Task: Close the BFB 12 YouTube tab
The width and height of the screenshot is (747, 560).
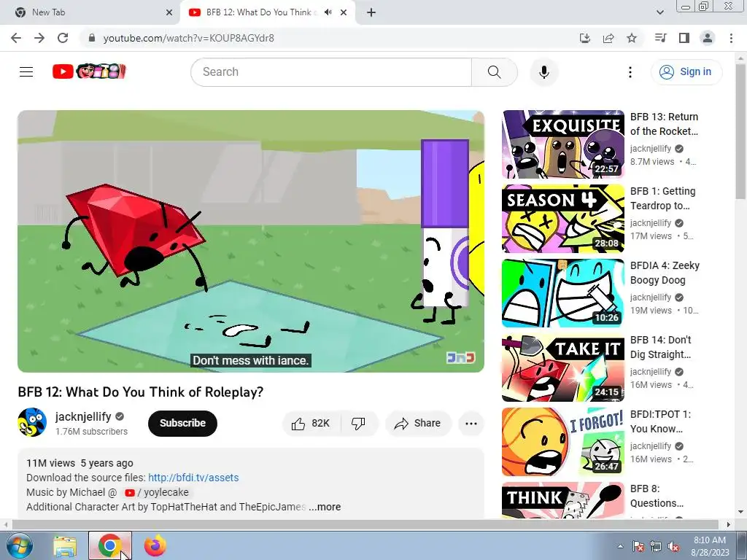Action: pyautogui.click(x=344, y=12)
